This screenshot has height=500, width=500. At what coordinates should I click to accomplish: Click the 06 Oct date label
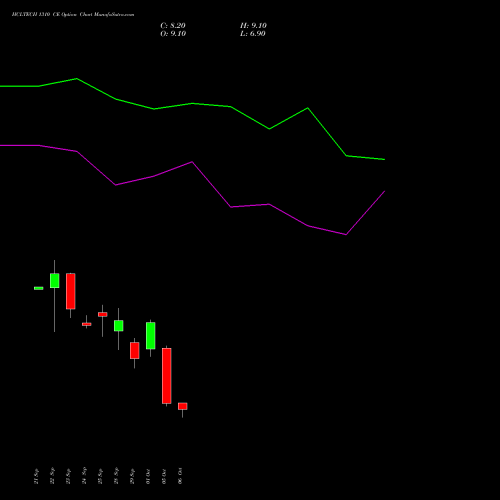point(180,476)
